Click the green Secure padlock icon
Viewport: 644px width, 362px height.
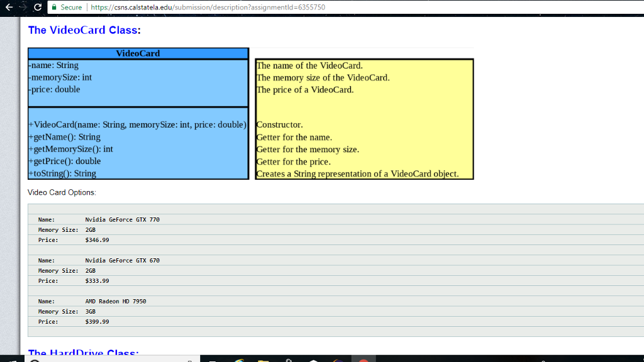tap(56, 7)
